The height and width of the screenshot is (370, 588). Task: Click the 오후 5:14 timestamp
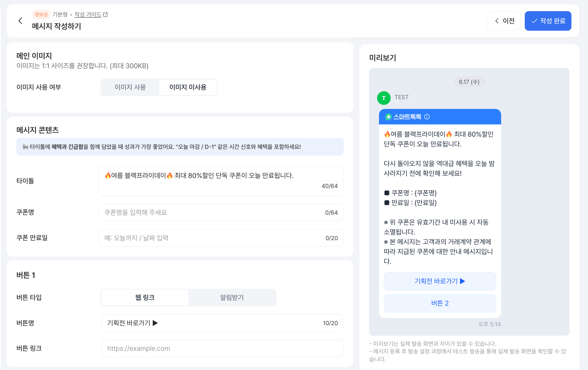(489, 324)
